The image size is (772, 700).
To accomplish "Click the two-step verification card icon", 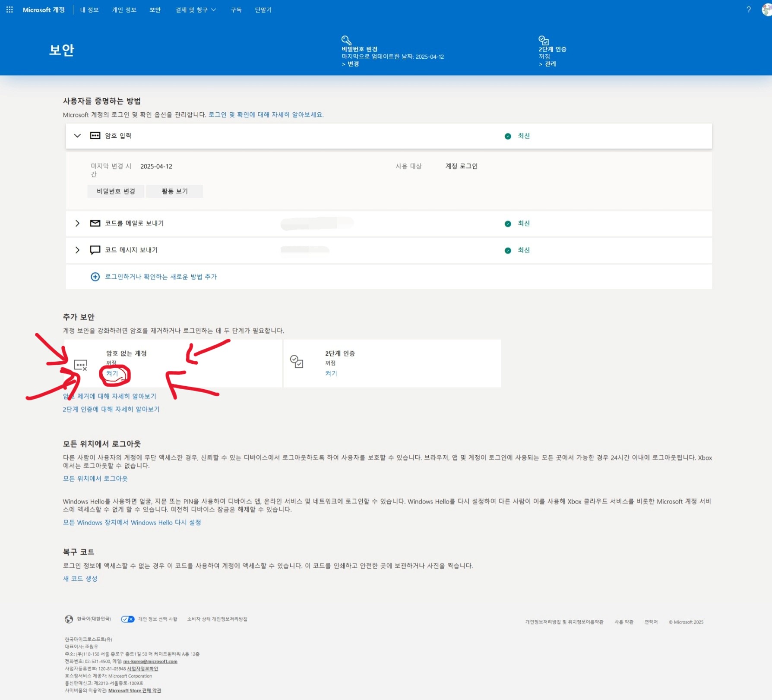I will pos(297,362).
